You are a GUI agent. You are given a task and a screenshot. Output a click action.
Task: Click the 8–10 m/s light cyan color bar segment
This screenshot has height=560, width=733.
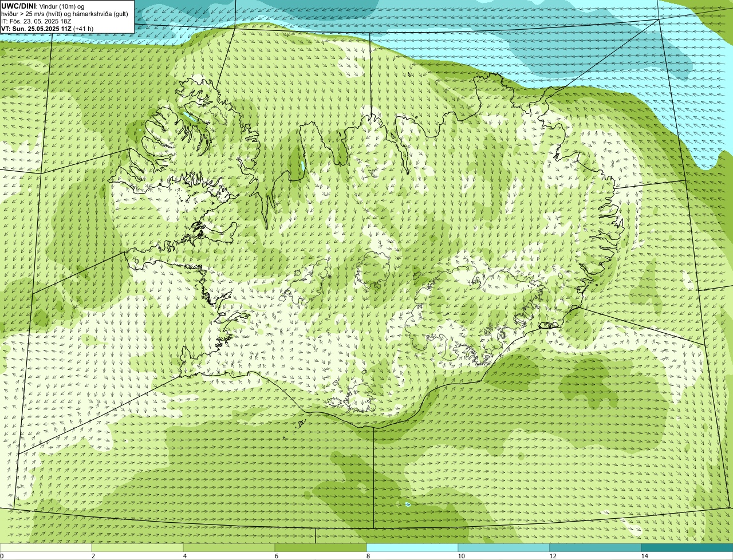coord(412,547)
